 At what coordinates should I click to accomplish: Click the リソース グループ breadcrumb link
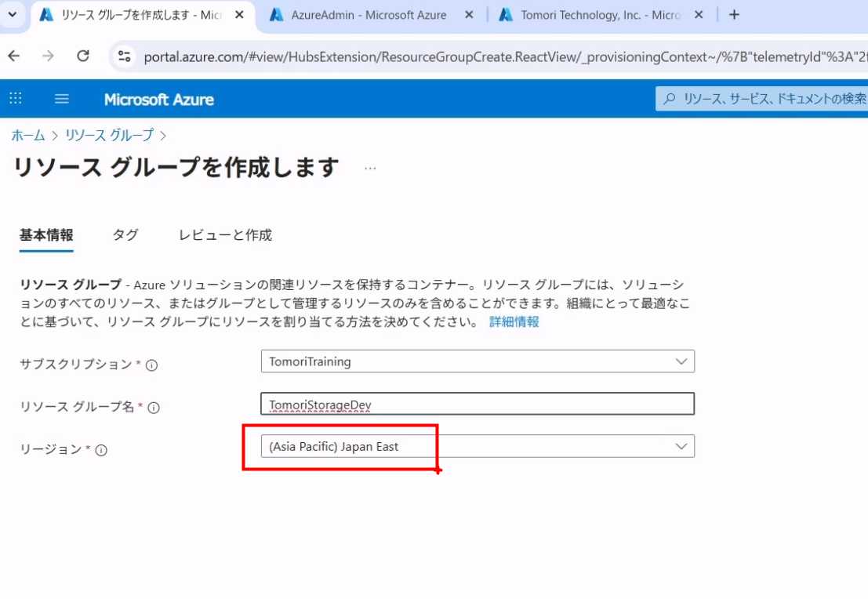110,136
